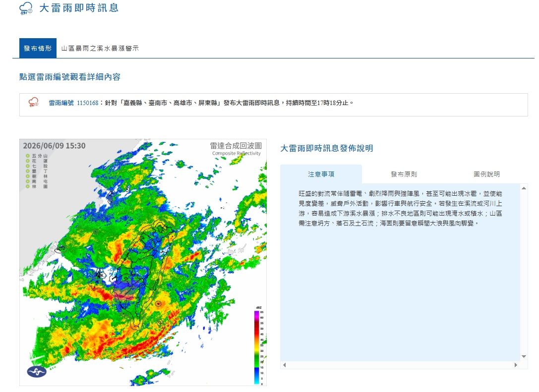Click the weather bureau logo on the radar map
Viewport: 539px width, 392px height.
pyautogui.click(x=37, y=371)
